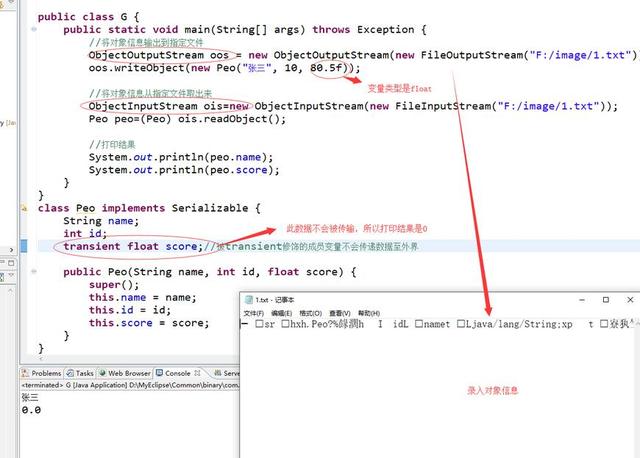
Task: Click the blue marker beside transient line
Action: click(x=24, y=246)
